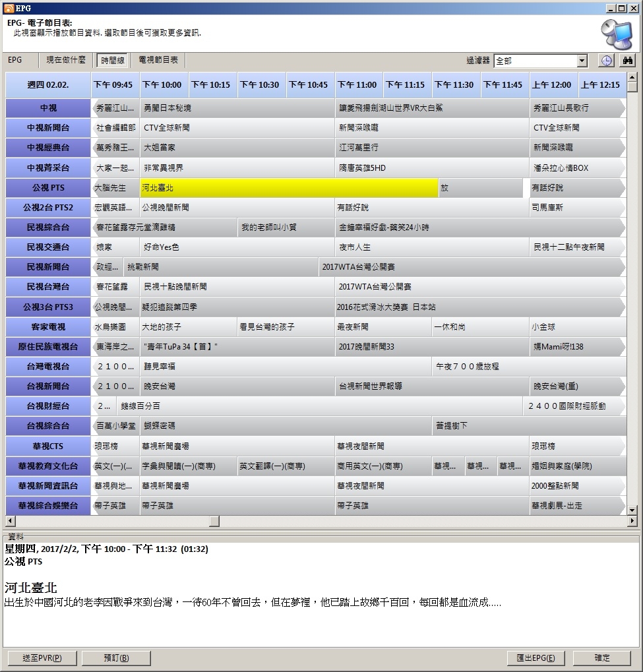Select the 週四 02.02. date header
The width and height of the screenshot is (643, 672).
coord(48,85)
